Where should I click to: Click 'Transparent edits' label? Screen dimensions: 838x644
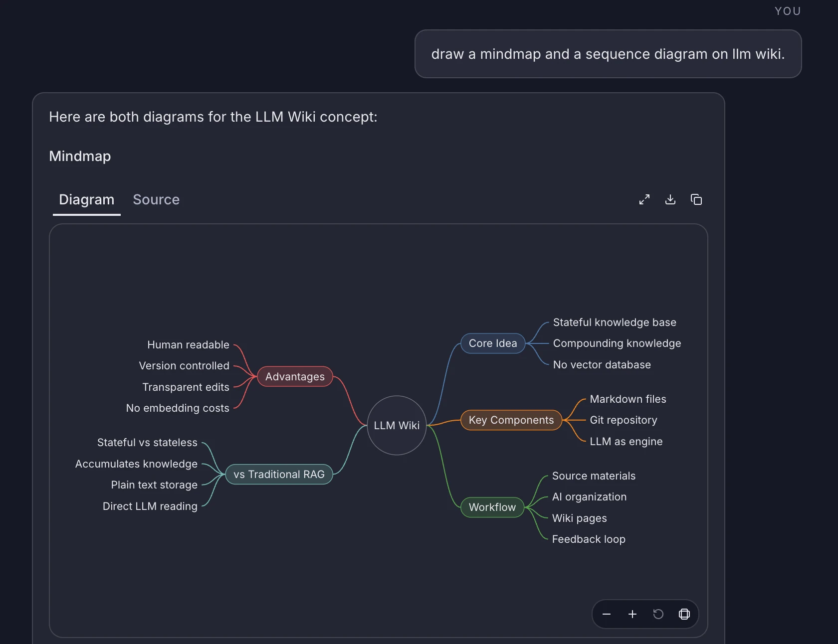coord(186,387)
